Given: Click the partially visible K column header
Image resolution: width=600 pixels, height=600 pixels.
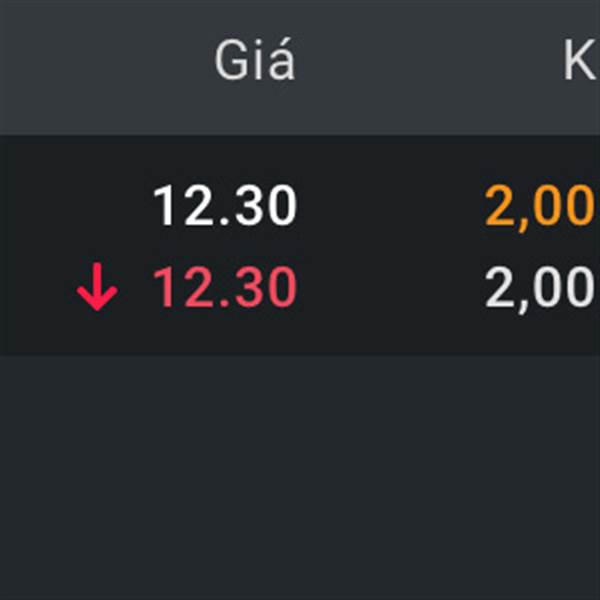Looking at the screenshot, I should [582, 60].
